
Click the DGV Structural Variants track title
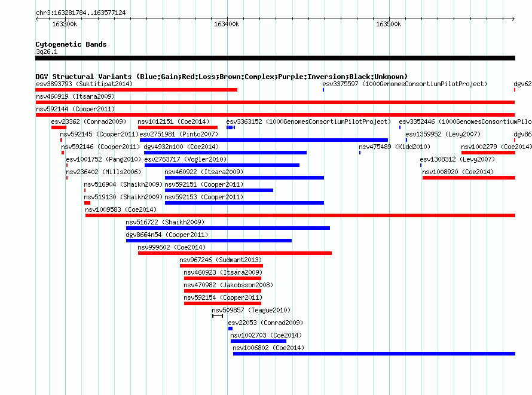tap(222, 77)
